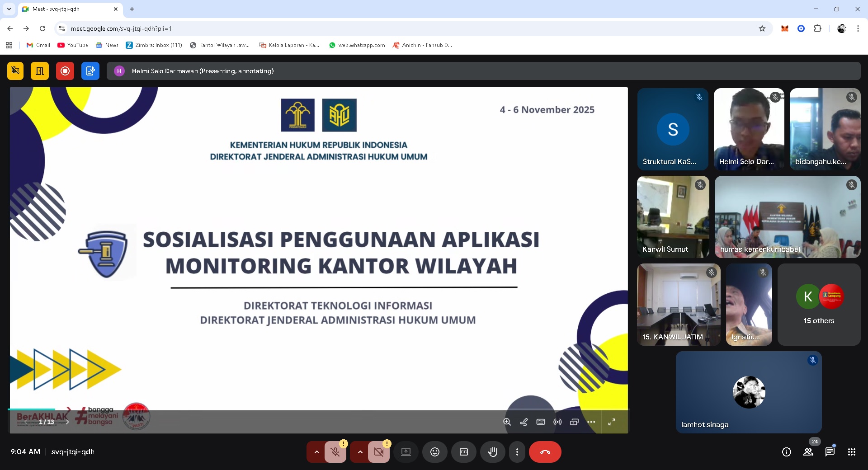The image size is (868, 470).
Task: Open the Chrome menu
Action: (858, 28)
